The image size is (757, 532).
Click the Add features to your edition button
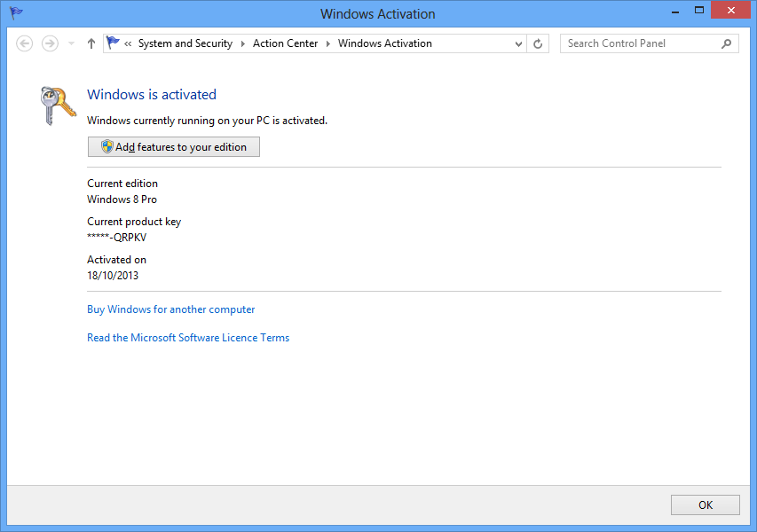174,146
